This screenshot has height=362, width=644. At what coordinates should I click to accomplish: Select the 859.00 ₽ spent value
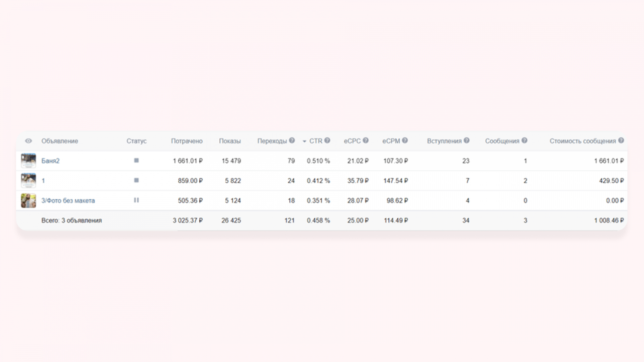(190, 181)
